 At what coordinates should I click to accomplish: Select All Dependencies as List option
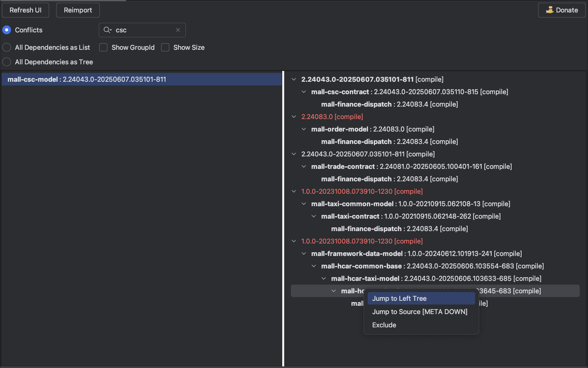[x=7, y=47]
